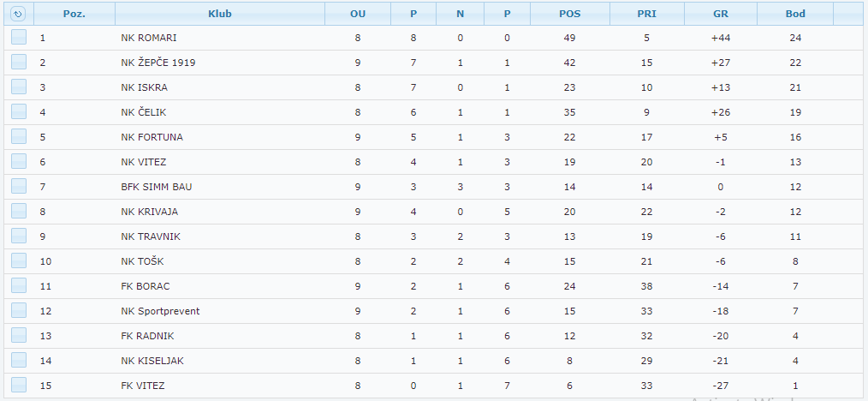Screen dimensions: 868x401
Task: Click the OU column header
Action: [x=358, y=14]
